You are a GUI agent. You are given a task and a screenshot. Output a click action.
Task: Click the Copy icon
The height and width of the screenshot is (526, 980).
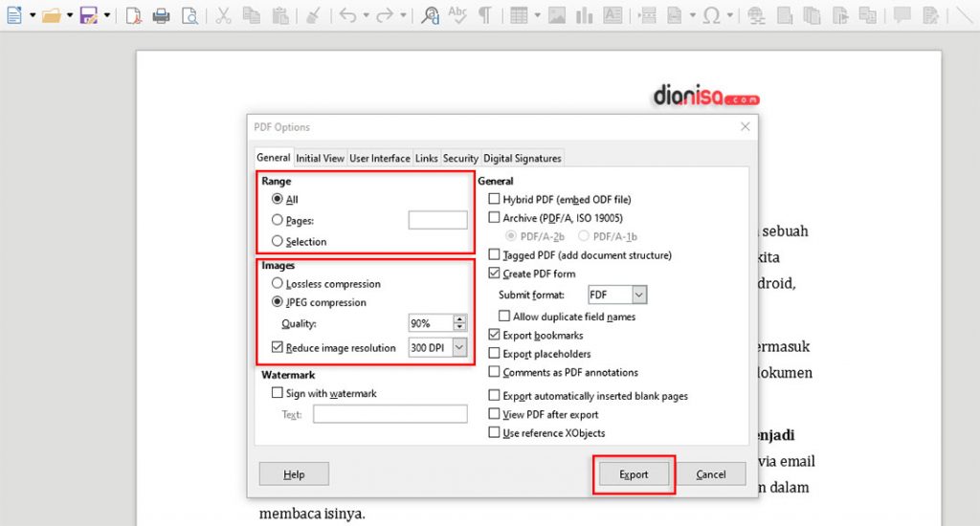(x=252, y=14)
